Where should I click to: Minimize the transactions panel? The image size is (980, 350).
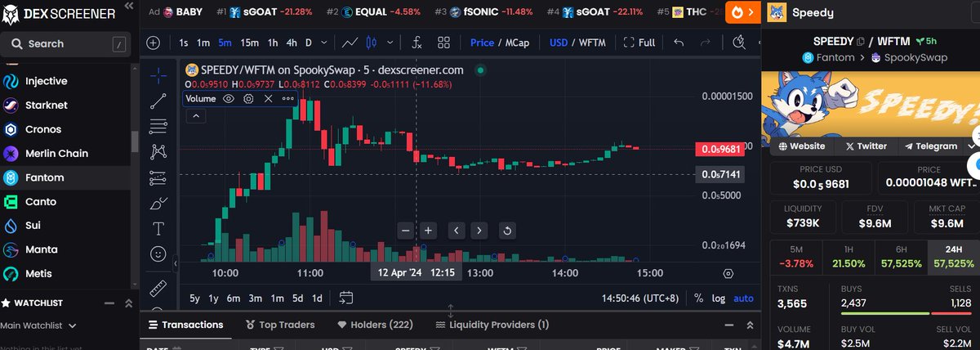click(728, 325)
